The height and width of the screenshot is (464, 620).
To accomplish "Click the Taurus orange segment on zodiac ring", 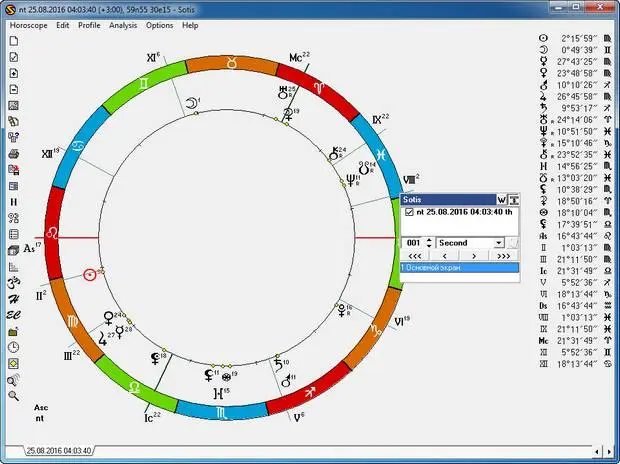I will [231, 63].
